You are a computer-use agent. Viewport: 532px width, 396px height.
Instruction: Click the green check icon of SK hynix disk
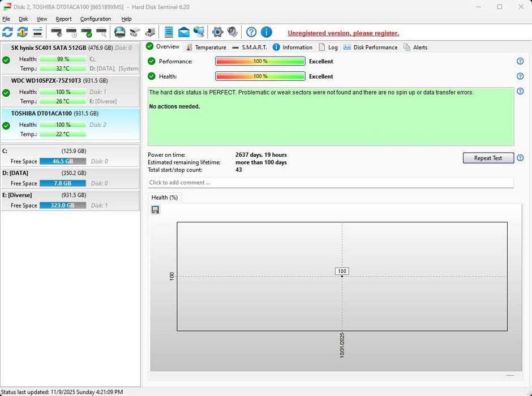pos(6,60)
